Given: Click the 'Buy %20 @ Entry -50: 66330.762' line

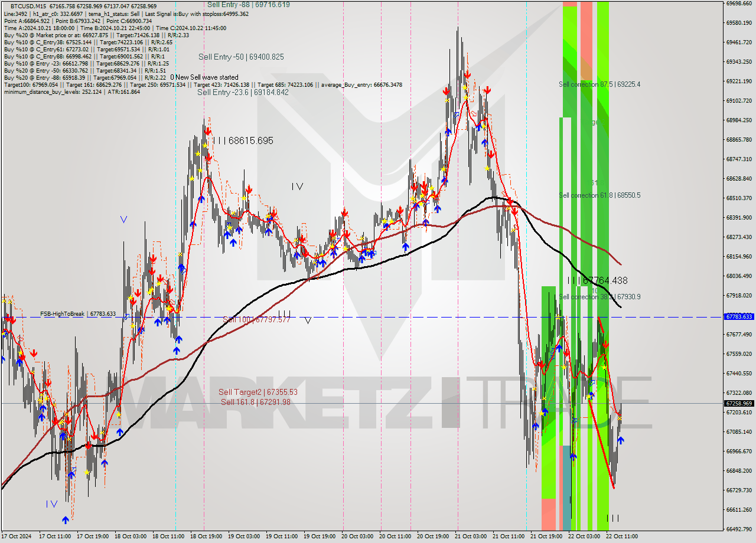Looking at the screenshot, I should click(86, 70).
